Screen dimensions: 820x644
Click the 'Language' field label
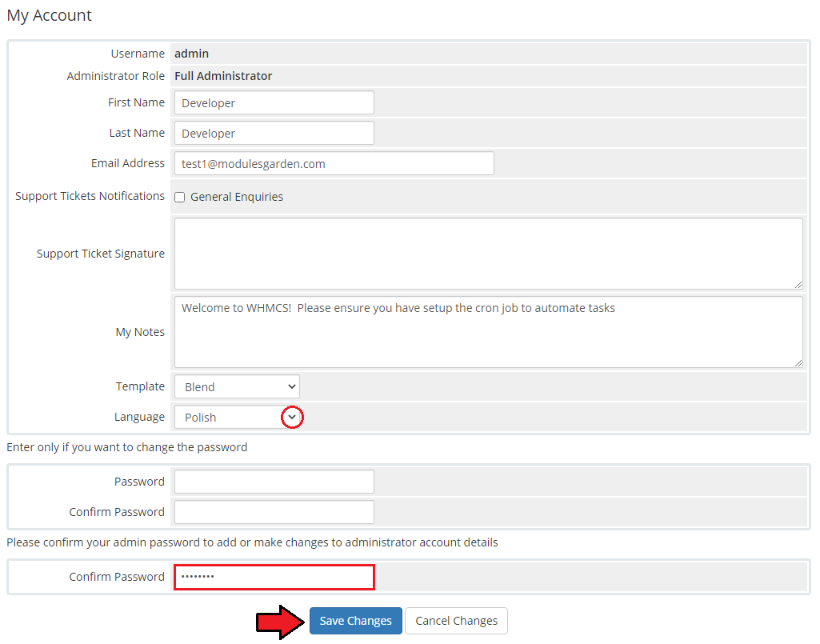tap(140, 417)
